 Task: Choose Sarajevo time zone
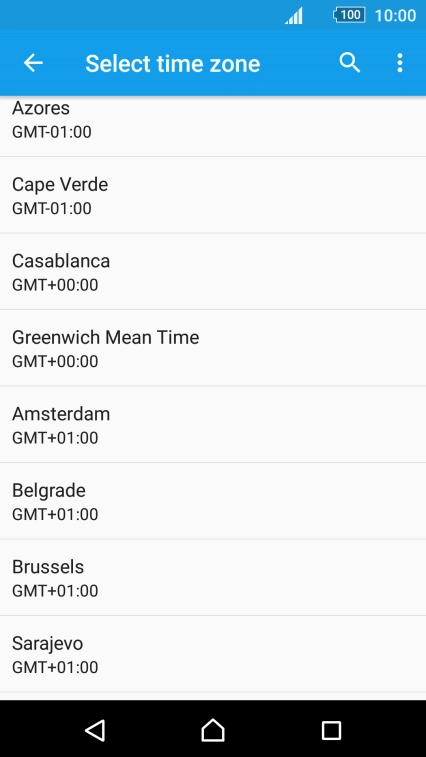(213, 654)
